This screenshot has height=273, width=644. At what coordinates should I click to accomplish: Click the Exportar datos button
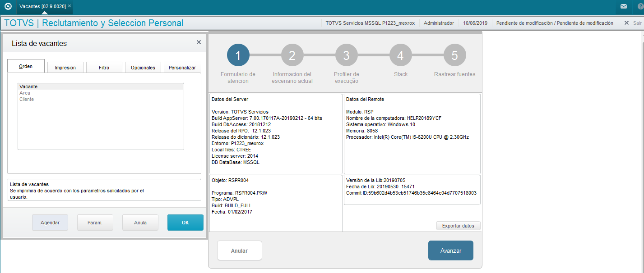(x=458, y=226)
